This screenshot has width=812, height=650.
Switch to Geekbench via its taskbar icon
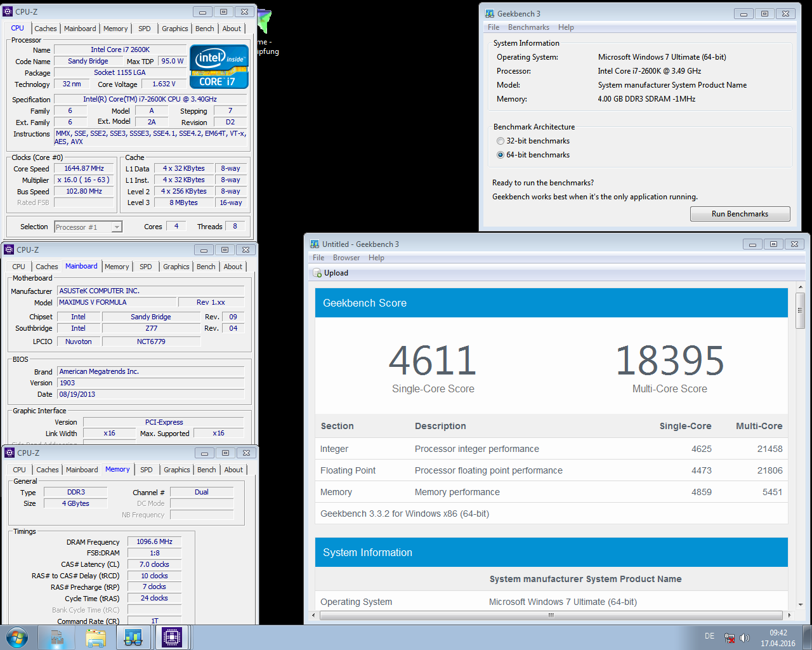(x=133, y=637)
